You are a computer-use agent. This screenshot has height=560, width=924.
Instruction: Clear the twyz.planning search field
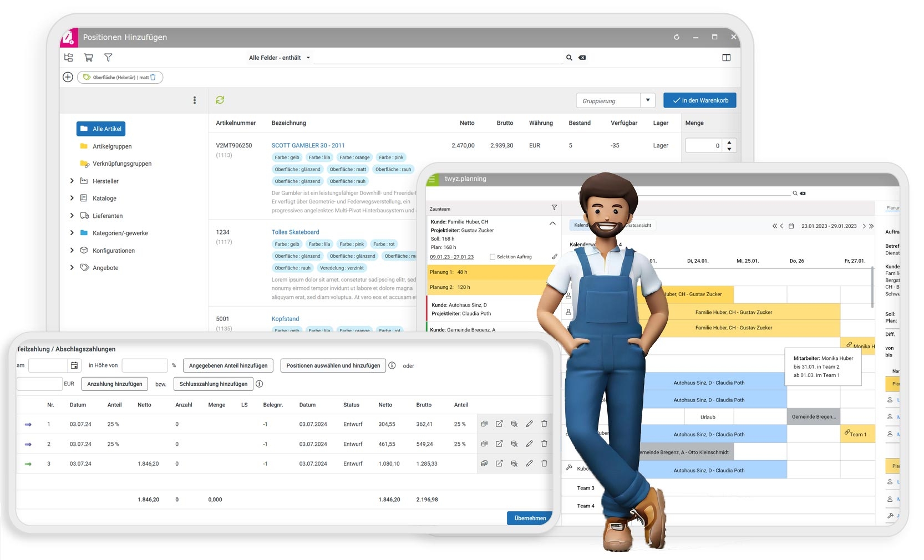(803, 194)
